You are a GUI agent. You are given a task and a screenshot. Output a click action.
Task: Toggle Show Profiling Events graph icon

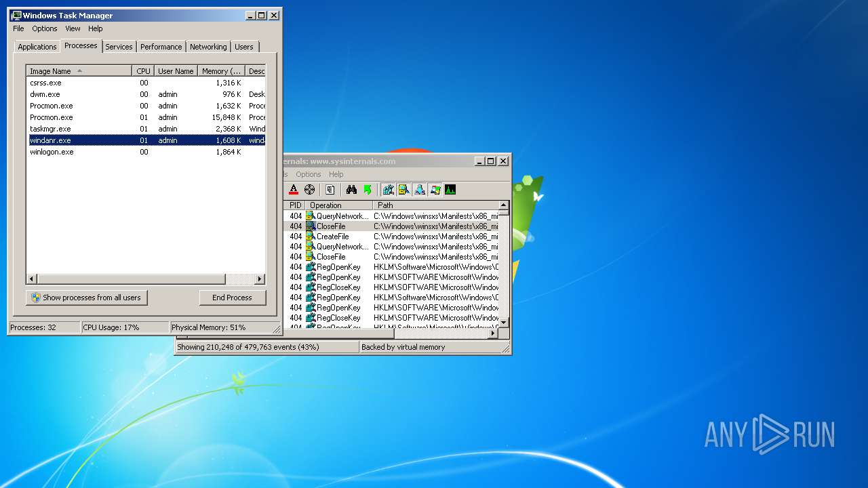click(x=450, y=190)
